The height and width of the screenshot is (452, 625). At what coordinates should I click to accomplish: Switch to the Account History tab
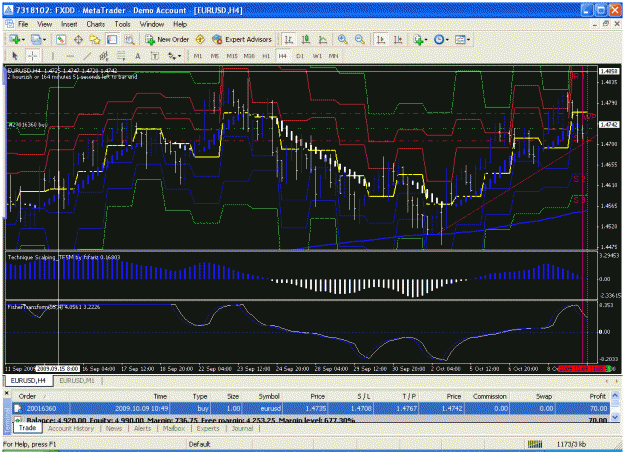pyautogui.click(x=71, y=428)
